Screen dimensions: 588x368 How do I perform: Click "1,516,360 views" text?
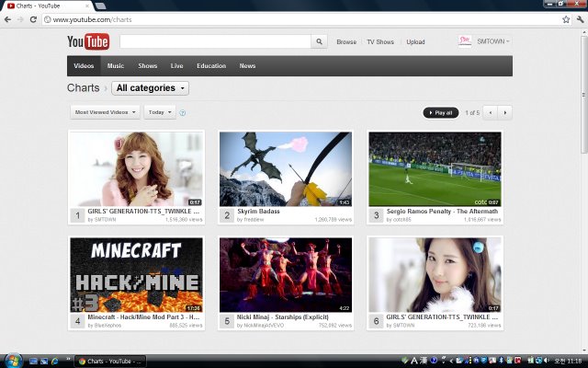click(184, 219)
